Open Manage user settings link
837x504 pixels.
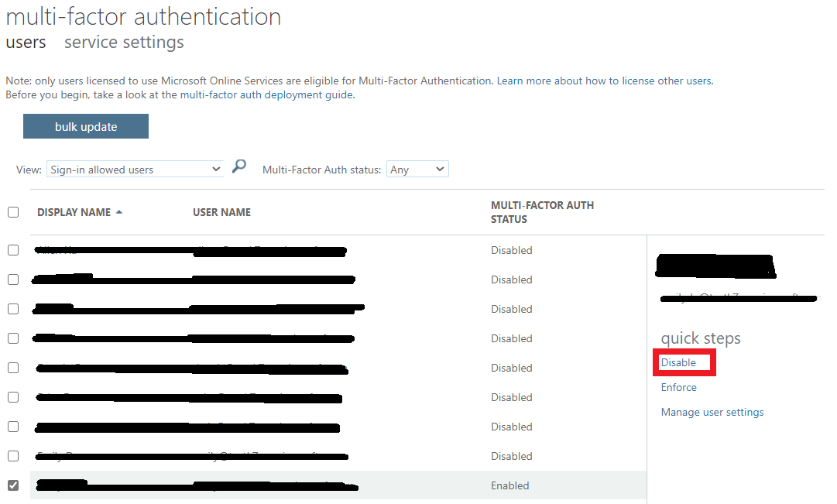click(712, 412)
